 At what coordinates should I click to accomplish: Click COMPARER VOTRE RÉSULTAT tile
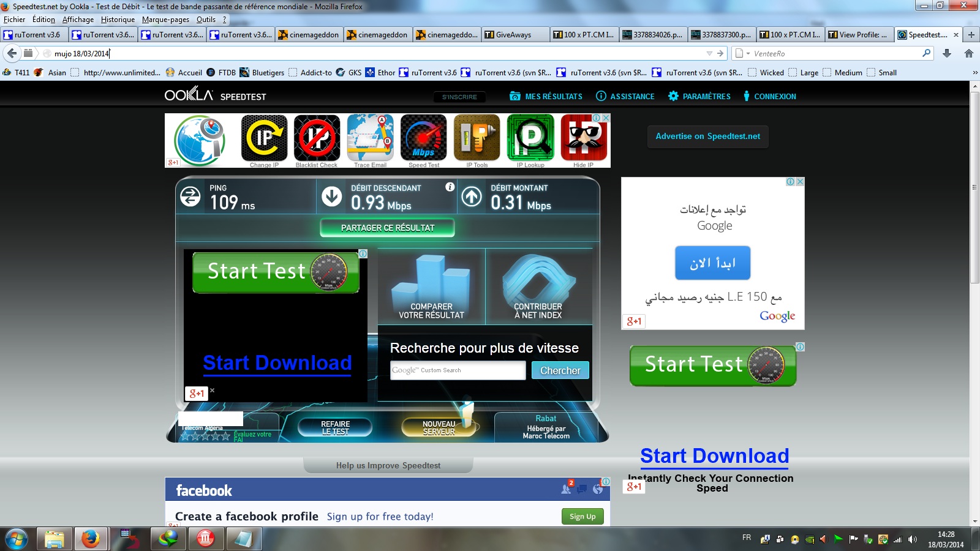click(431, 287)
